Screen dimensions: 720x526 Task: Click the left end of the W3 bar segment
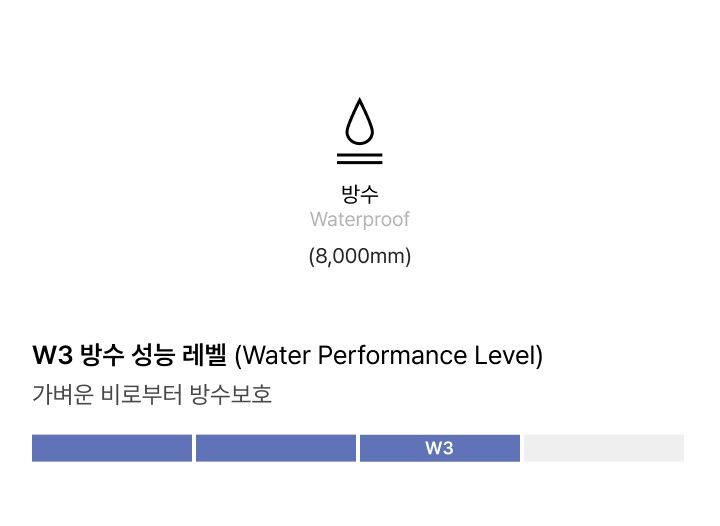[x=368, y=448]
